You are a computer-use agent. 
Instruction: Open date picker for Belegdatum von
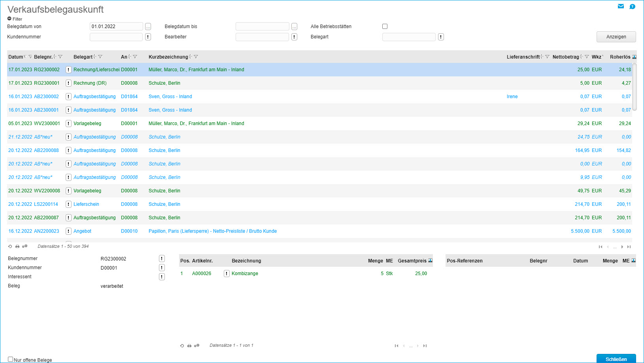pos(148,27)
